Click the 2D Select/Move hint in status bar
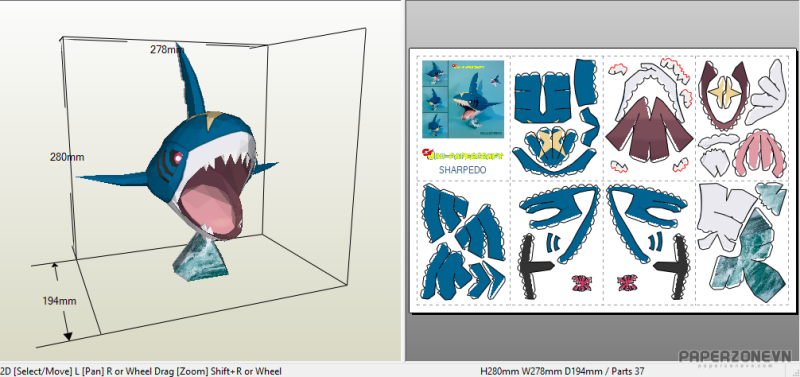The height and width of the screenshot is (377, 800). (141, 371)
